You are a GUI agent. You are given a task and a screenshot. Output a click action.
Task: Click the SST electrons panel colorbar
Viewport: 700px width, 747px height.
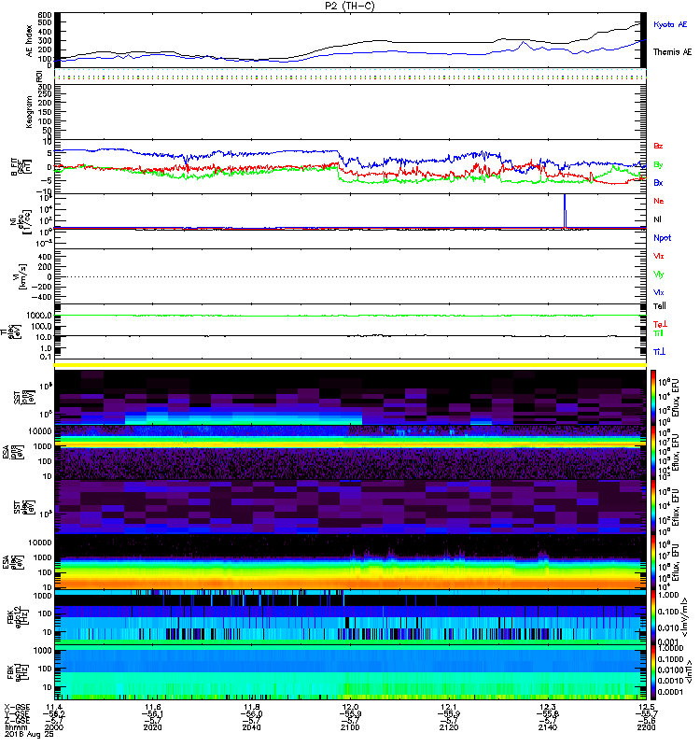pos(652,507)
